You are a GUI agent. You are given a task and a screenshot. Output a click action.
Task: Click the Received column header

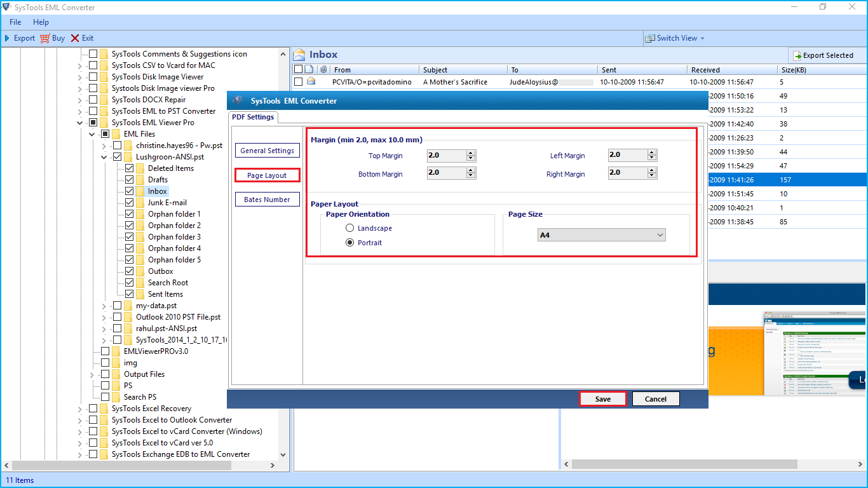tap(732, 70)
